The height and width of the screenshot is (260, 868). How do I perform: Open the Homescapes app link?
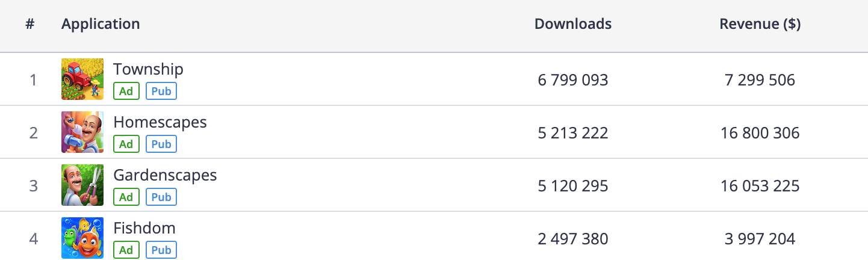pos(160,122)
